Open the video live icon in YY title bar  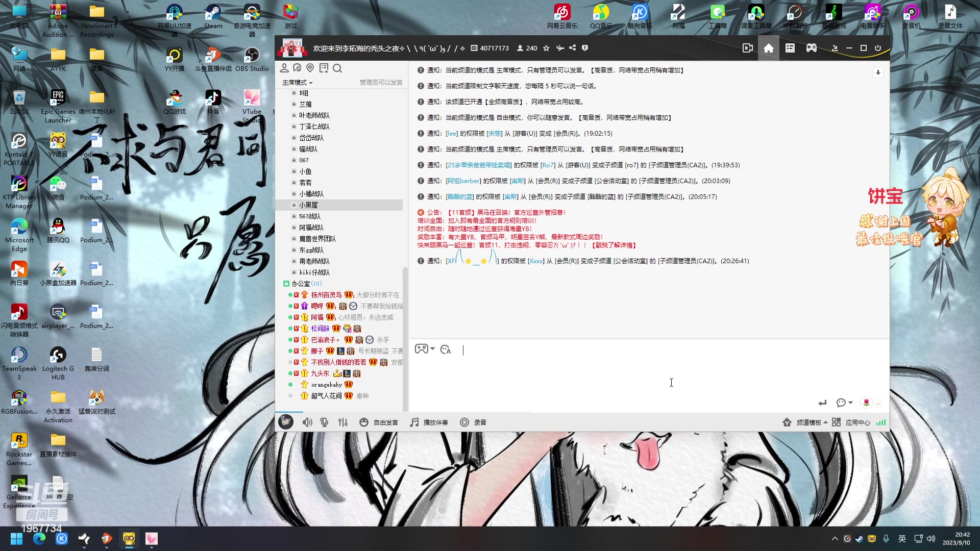point(747,48)
